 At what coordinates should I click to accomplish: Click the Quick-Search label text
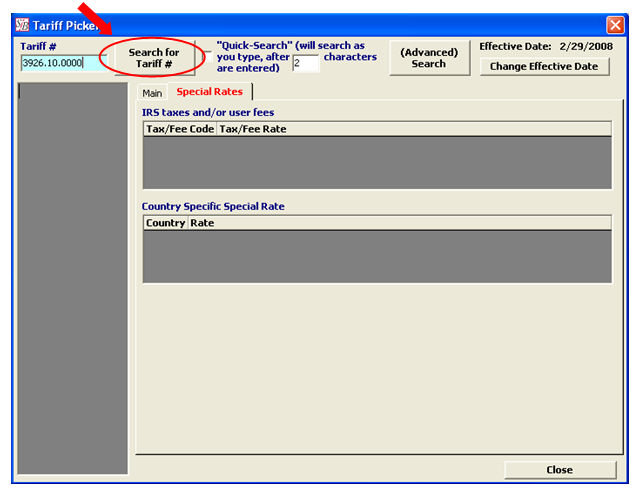point(290,46)
